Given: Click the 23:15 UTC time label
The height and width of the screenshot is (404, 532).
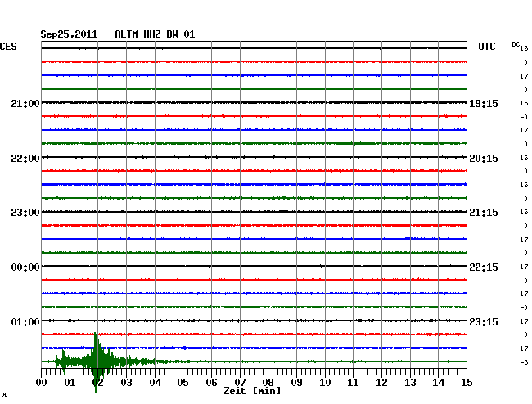Looking at the screenshot, I should pyautogui.click(x=484, y=321).
